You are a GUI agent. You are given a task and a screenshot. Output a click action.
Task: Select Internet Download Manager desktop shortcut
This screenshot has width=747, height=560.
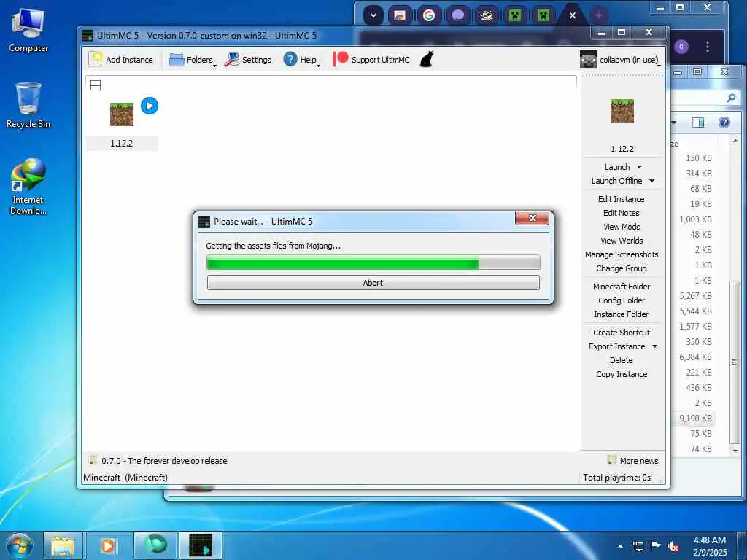[28, 187]
